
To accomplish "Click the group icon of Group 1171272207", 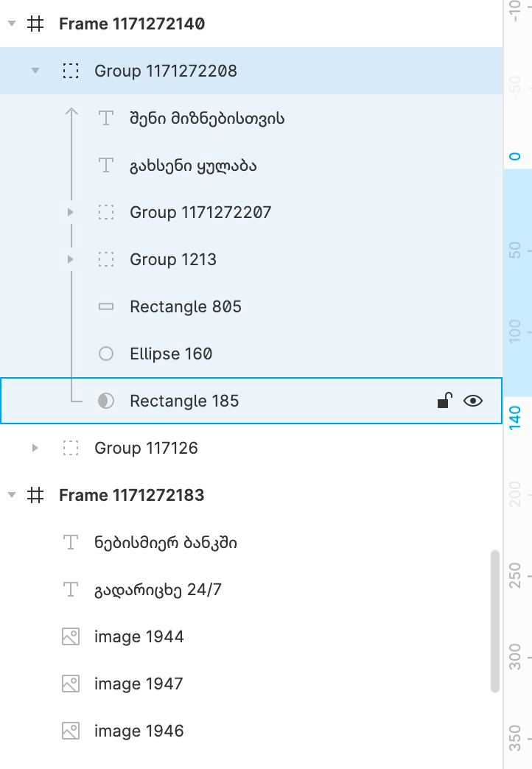I will tap(106, 212).
